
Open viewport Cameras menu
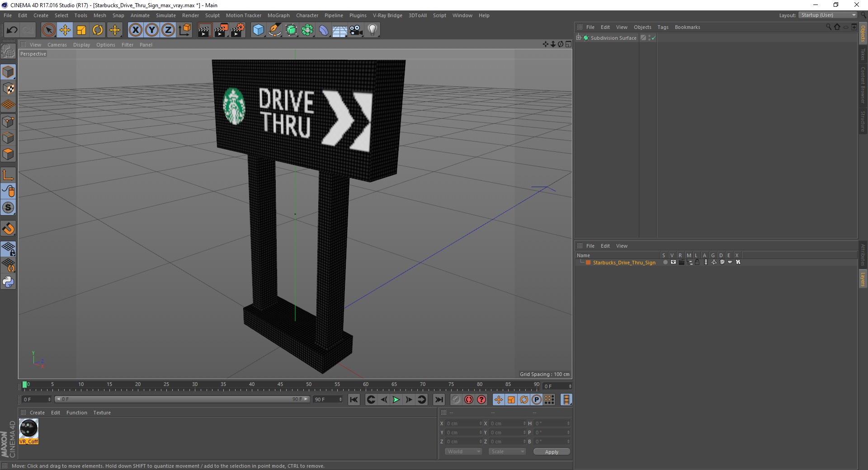tap(57, 45)
